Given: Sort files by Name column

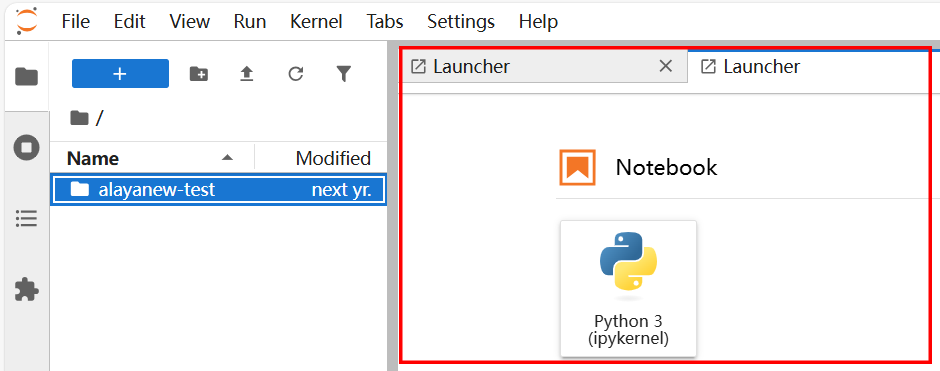Looking at the screenshot, I should [x=152, y=158].
